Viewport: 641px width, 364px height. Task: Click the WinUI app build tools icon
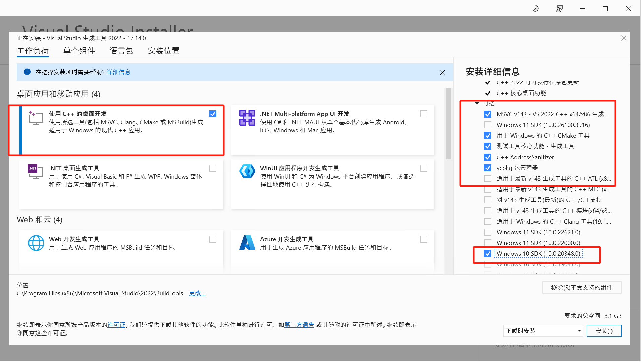[247, 171]
